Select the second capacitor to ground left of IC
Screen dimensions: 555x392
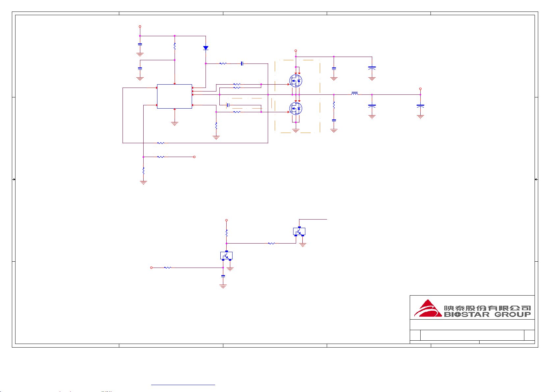pyautogui.click(x=140, y=68)
